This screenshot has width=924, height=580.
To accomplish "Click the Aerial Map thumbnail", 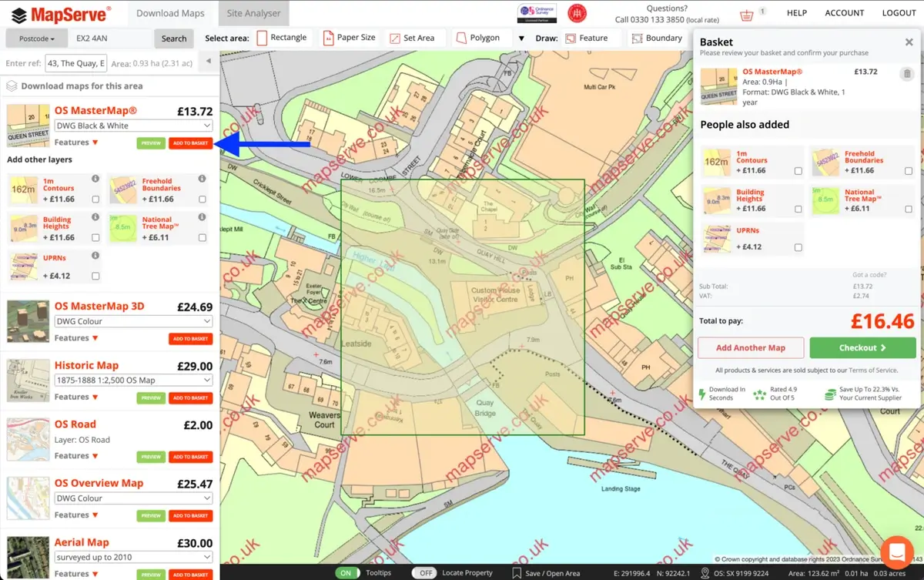I will (28, 558).
